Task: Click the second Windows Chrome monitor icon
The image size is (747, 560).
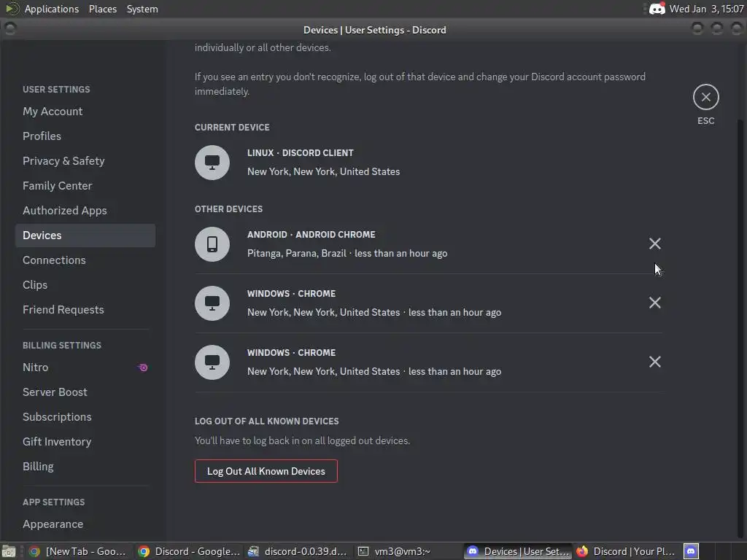Action: 212,362
